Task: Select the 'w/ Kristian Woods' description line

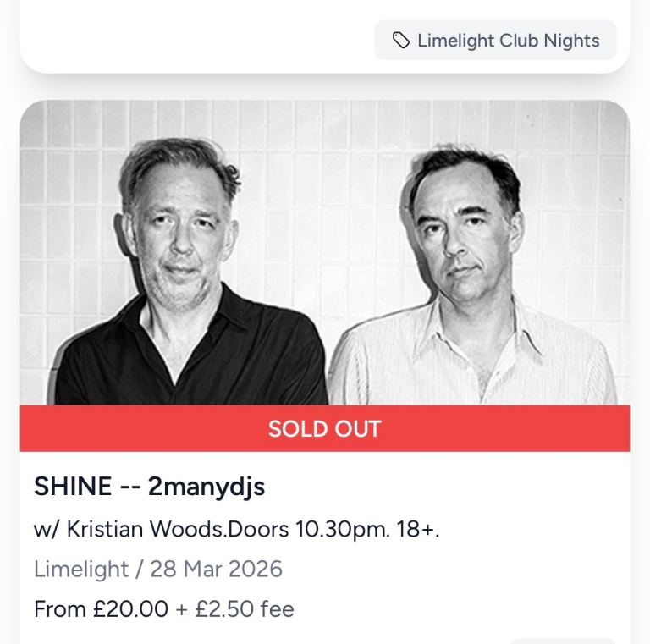Action: coord(237,529)
